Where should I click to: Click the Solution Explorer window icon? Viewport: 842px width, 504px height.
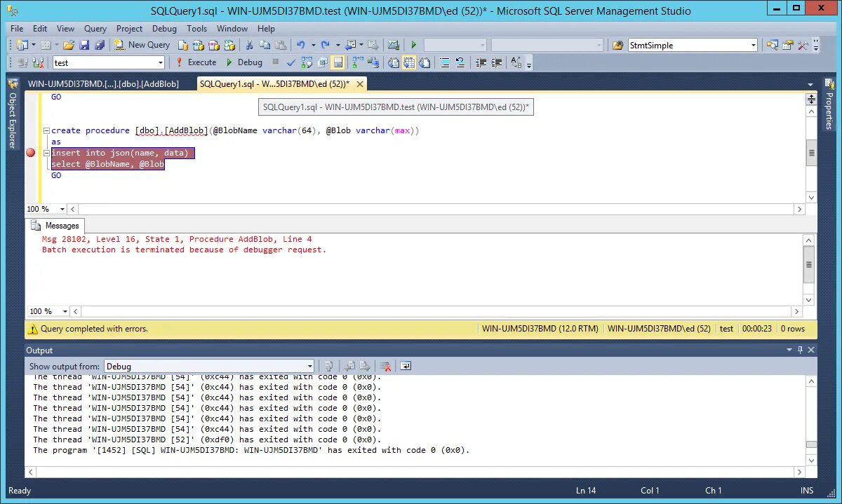click(772, 45)
